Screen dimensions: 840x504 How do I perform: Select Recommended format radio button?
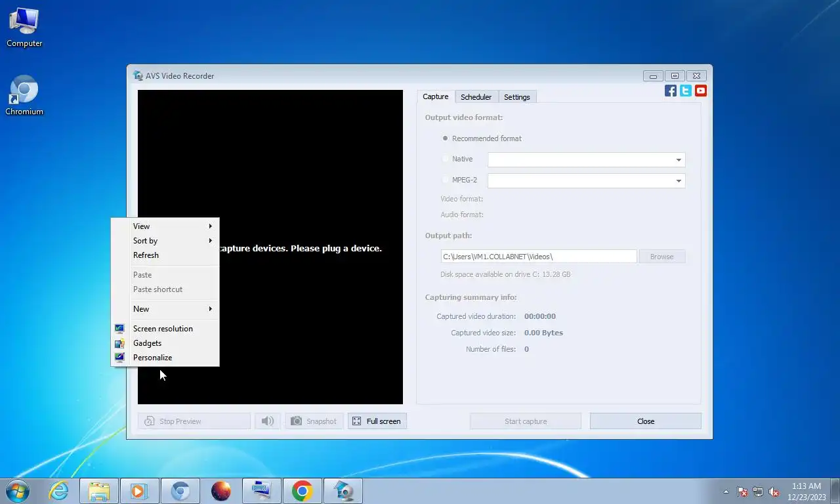coord(446,138)
